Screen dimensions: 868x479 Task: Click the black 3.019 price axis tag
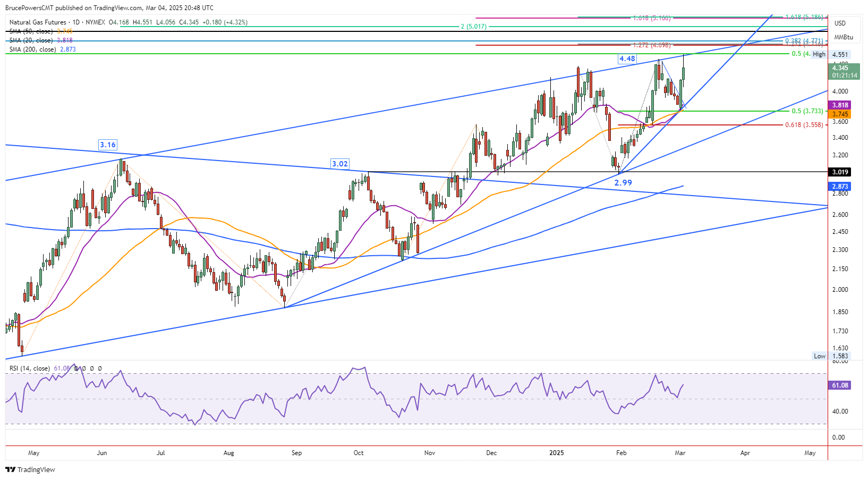click(x=840, y=172)
